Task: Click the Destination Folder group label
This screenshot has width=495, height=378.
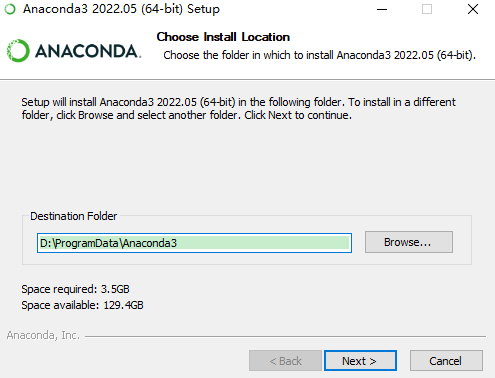Action: (74, 216)
